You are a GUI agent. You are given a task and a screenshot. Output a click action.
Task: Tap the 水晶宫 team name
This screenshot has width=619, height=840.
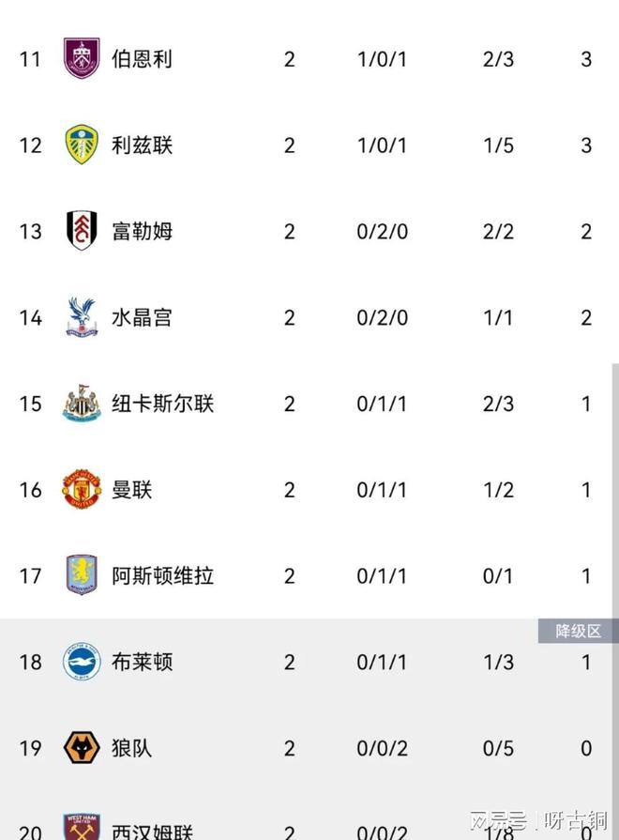pyautogui.click(x=142, y=317)
